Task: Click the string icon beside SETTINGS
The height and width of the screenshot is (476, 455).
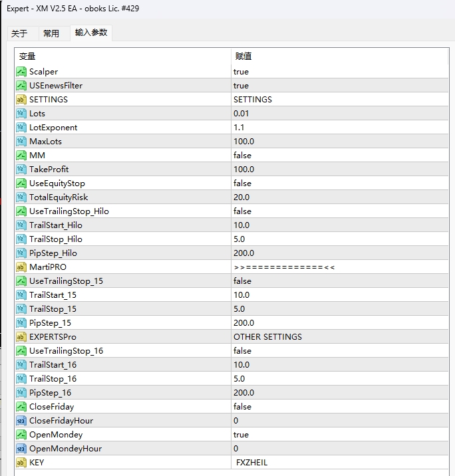Action: point(21,100)
